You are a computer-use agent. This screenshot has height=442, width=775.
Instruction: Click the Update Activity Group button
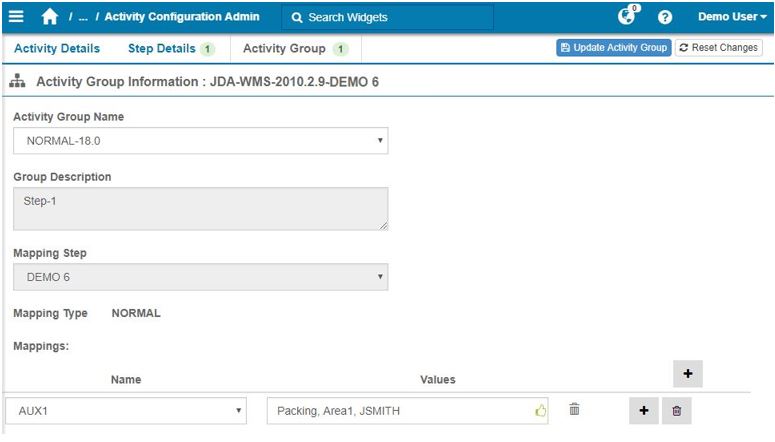pyautogui.click(x=613, y=48)
